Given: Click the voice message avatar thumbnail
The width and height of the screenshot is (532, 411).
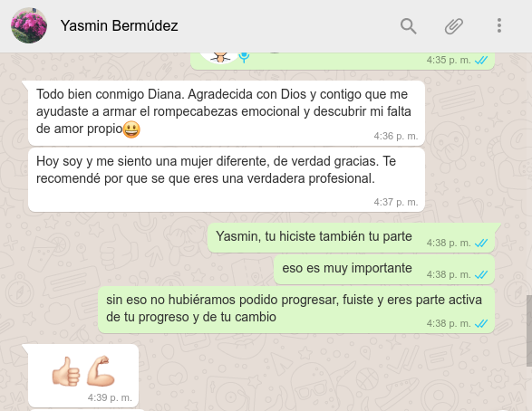Looking at the screenshot, I should [220, 58].
